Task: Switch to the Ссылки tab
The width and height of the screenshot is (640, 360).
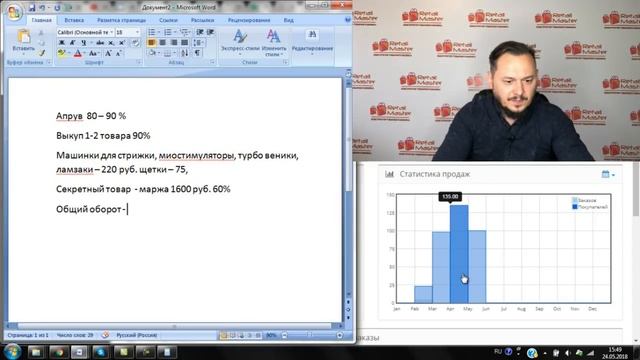Action: click(168, 20)
